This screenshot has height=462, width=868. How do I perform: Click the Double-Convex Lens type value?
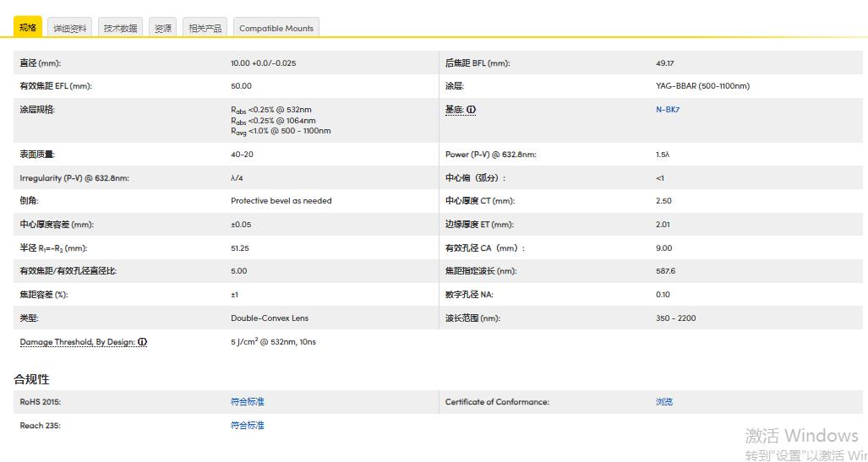[270, 318]
